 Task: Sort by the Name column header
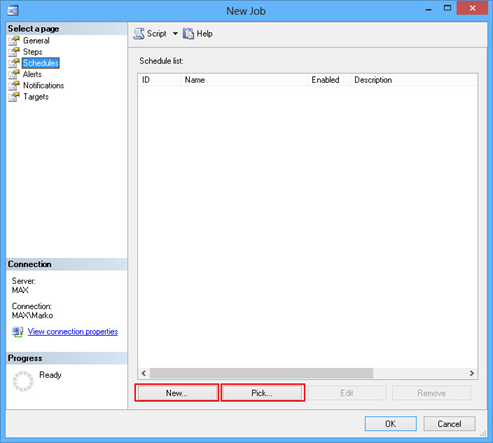pos(244,80)
